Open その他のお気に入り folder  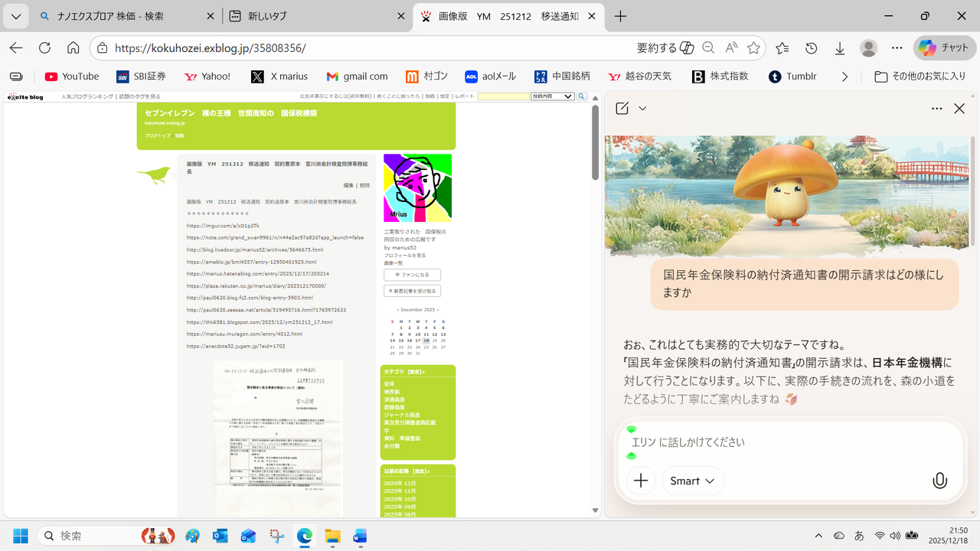(921, 77)
